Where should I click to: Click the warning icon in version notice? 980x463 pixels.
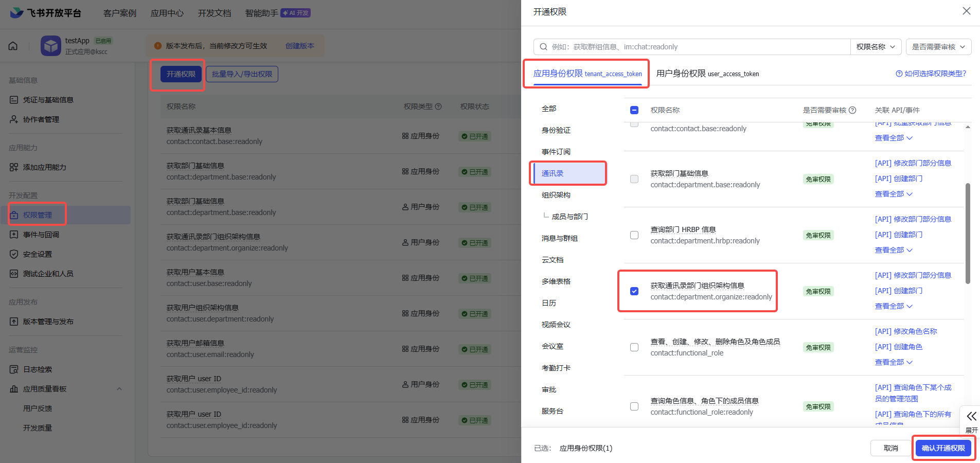[158, 46]
